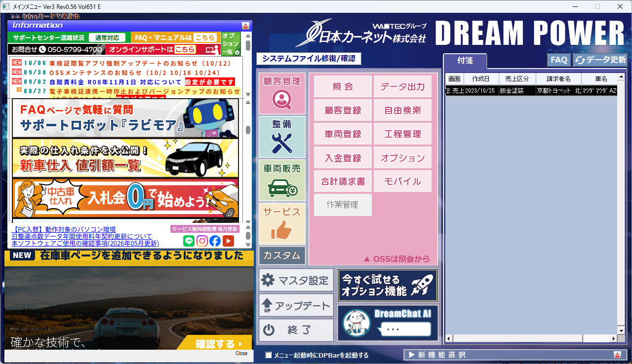Open the YouTube social icon
The width and height of the screenshot is (632, 364).
tap(228, 241)
